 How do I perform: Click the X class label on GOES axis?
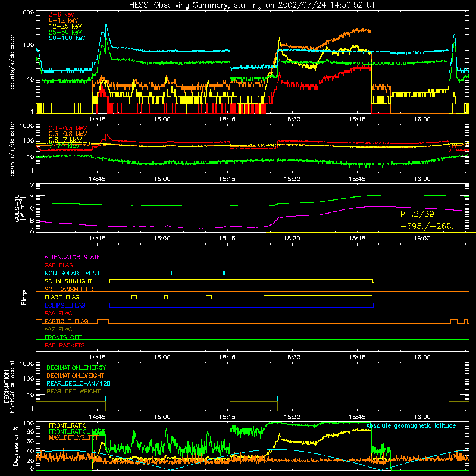tap(32, 186)
